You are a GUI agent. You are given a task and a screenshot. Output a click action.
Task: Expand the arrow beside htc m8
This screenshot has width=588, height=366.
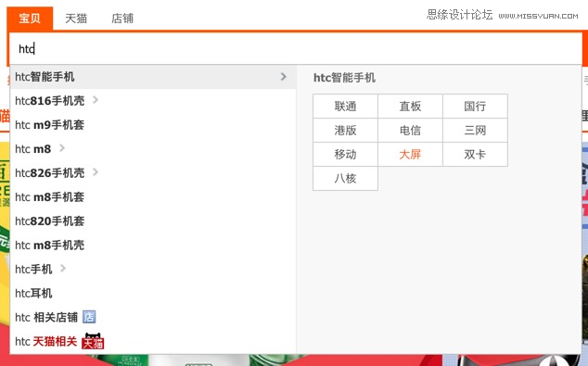62,148
